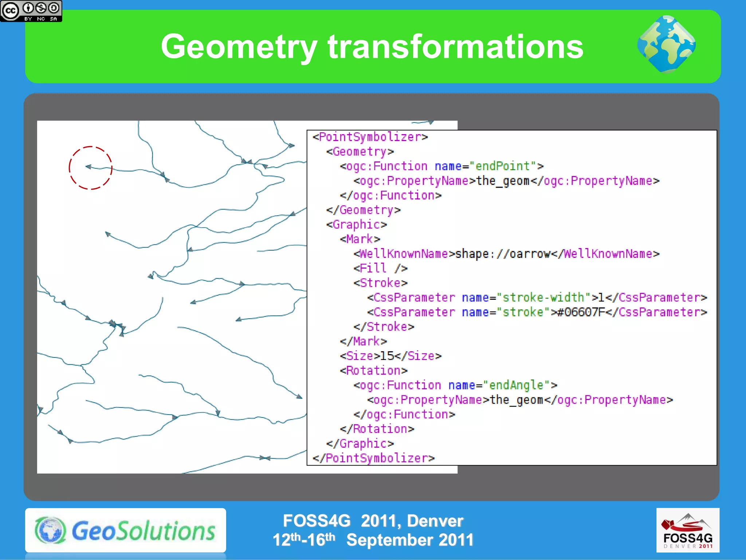The image size is (746, 560).
Task: Click the globe icon in the title banner
Action: [x=666, y=44]
